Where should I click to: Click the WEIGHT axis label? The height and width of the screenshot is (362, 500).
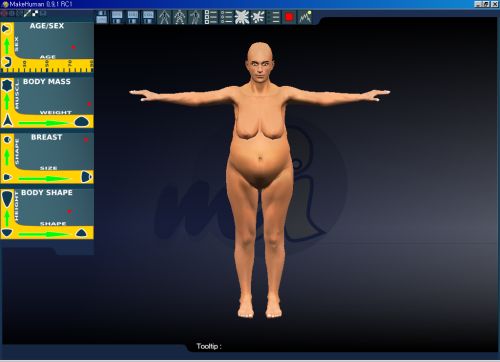click(x=55, y=112)
